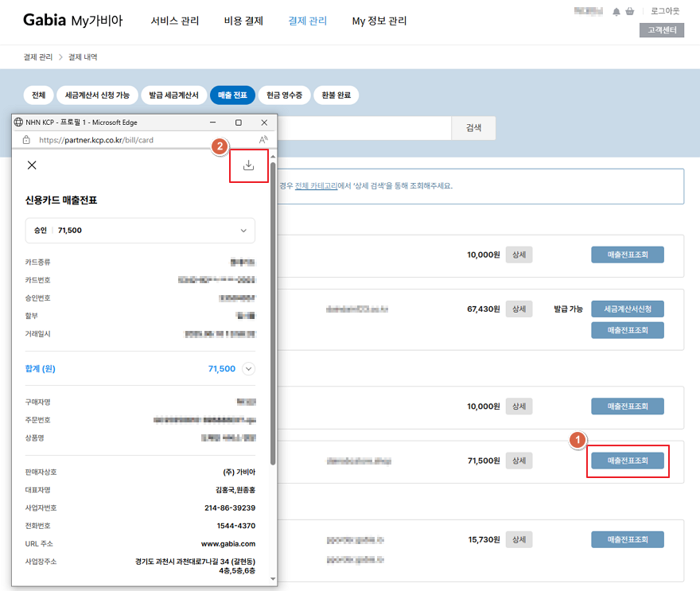
Task: Open the My 정보 관리 menu
Action: tap(379, 21)
